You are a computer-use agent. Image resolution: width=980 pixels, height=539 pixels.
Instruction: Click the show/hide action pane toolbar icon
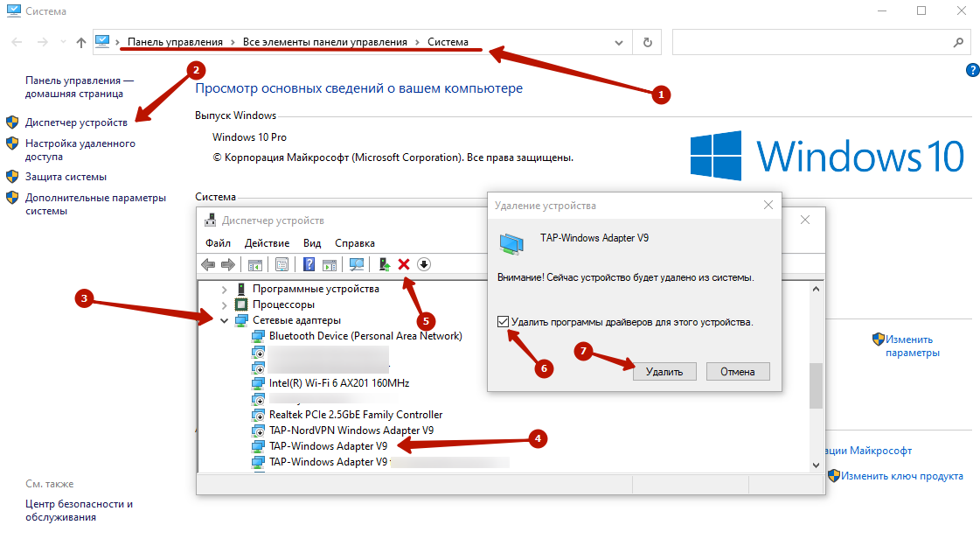(x=330, y=264)
